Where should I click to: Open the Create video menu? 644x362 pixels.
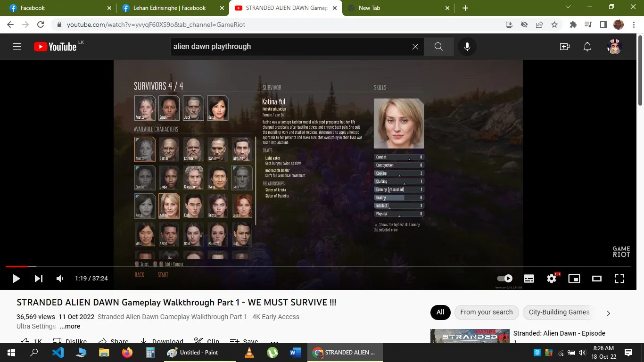pos(565,47)
